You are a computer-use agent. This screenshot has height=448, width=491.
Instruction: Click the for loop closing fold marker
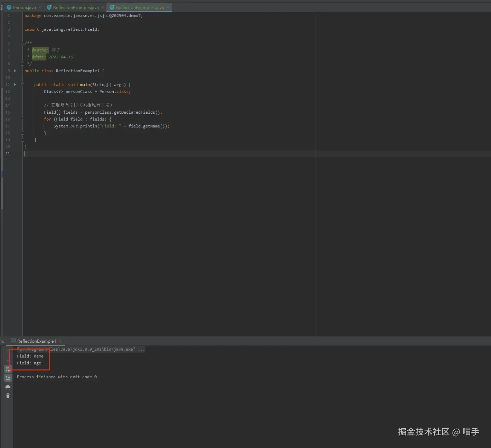click(x=22, y=133)
